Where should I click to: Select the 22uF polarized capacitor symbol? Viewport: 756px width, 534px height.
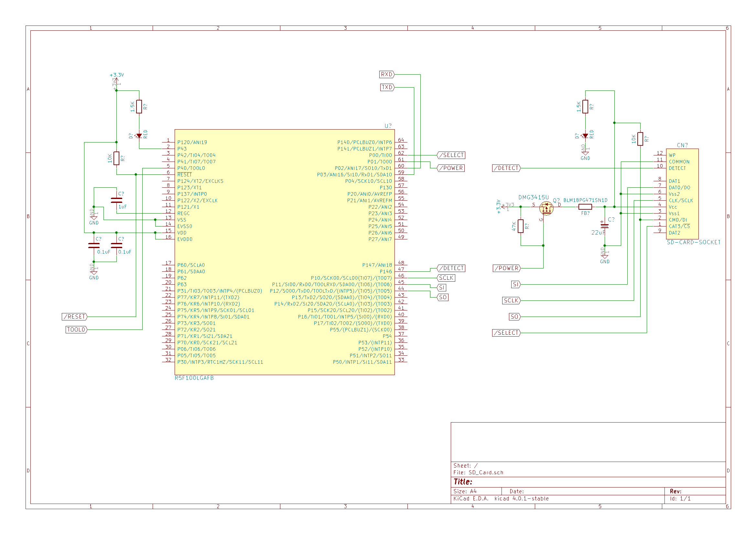tap(605, 226)
